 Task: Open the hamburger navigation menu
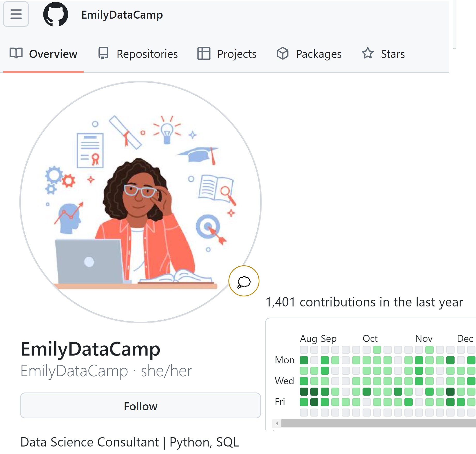[x=16, y=15]
